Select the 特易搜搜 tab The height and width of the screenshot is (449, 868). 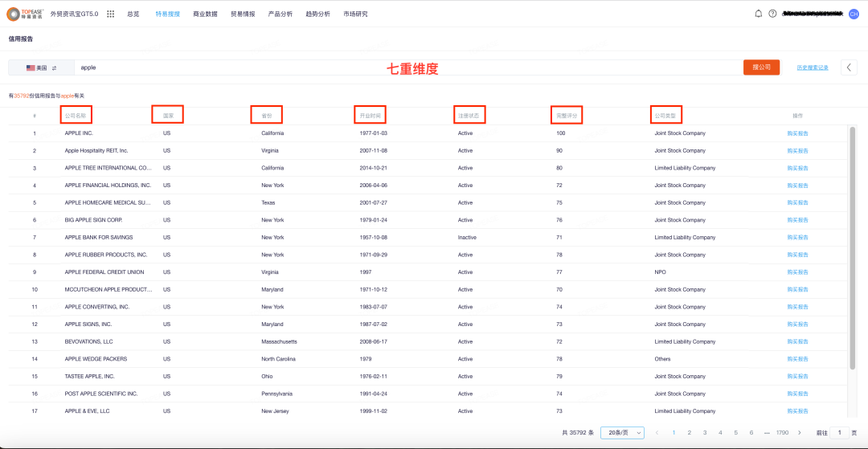point(168,14)
